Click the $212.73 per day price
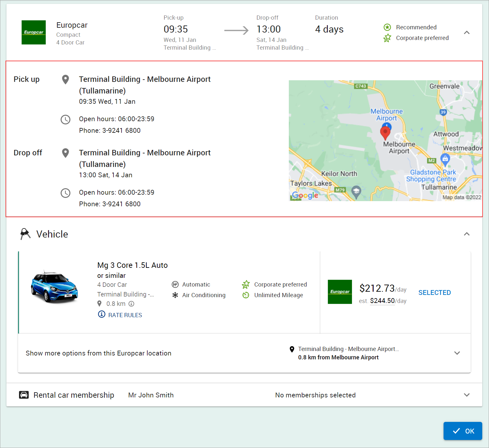 [x=383, y=288]
